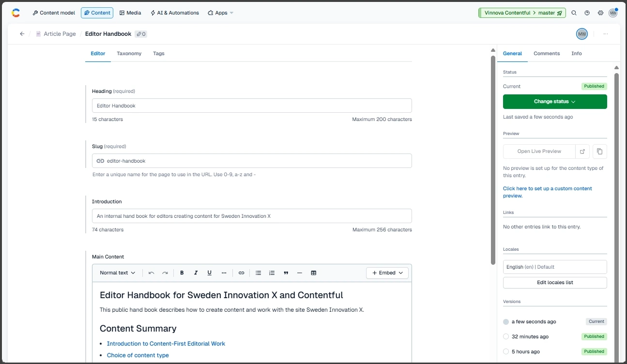Switch to the Comments sidebar tab
Image resolution: width=627 pixels, height=364 pixels.
click(547, 54)
